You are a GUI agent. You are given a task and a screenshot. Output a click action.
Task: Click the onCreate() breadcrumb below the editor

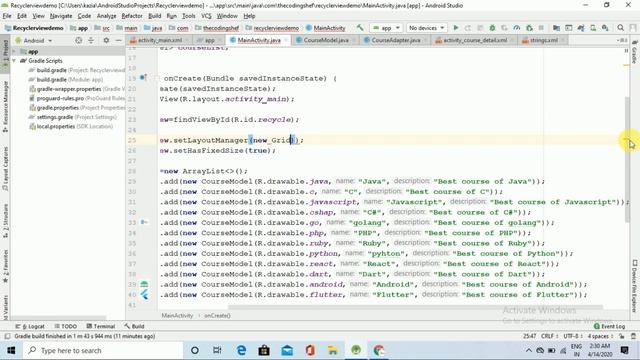pyautogui.click(x=217, y=316)
